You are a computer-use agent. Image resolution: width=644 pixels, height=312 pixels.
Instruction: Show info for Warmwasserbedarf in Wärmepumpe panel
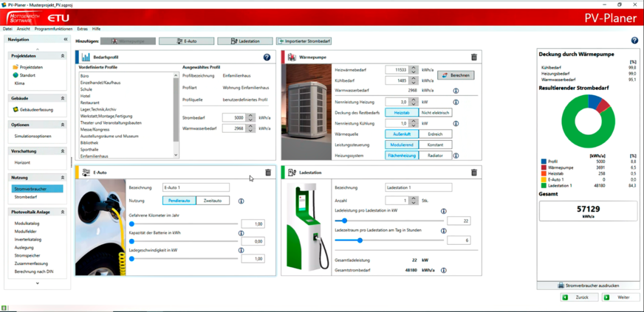[x=456, y=91]
